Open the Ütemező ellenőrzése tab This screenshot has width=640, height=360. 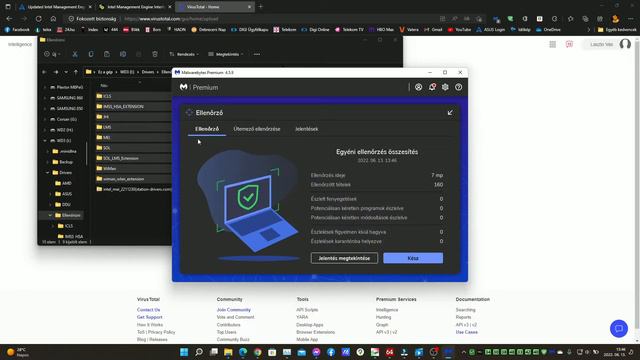257,129
